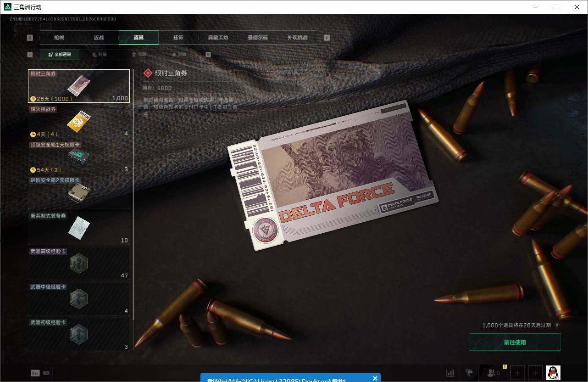This screenshot has height=382, width=588.
Task: Click the next filter key hint icon
Action: pyautogui.click(x=208, y=55)
